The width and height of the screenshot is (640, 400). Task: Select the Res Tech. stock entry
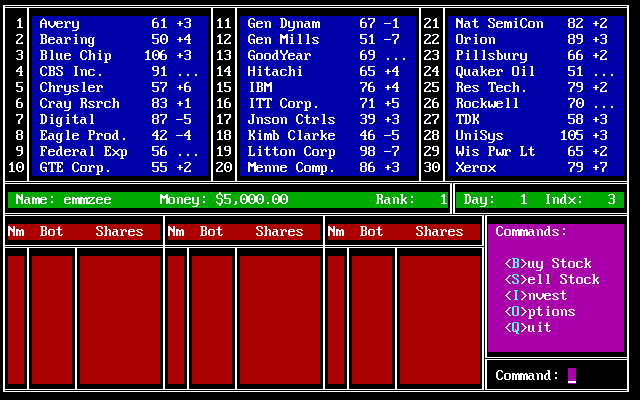(536, 87)
